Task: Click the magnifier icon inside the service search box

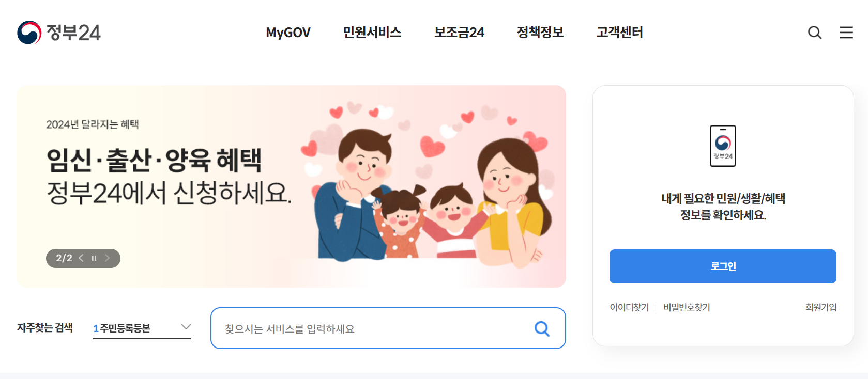Action: point(542,328)
